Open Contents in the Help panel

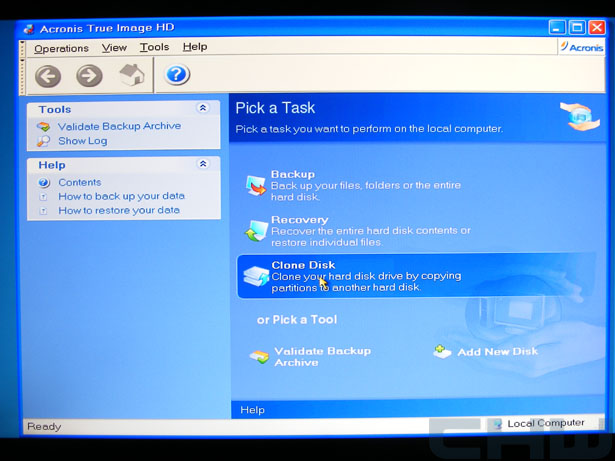click(80, 182)
